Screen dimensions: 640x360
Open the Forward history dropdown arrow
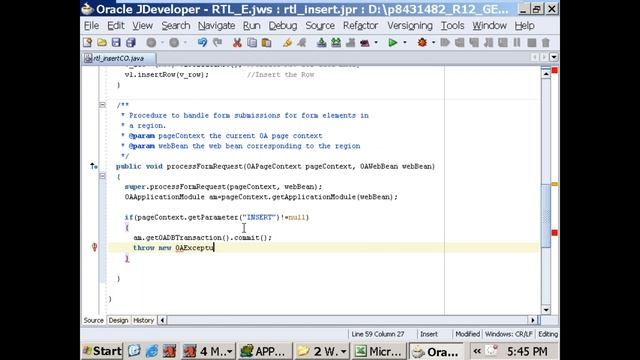[185, 42]
